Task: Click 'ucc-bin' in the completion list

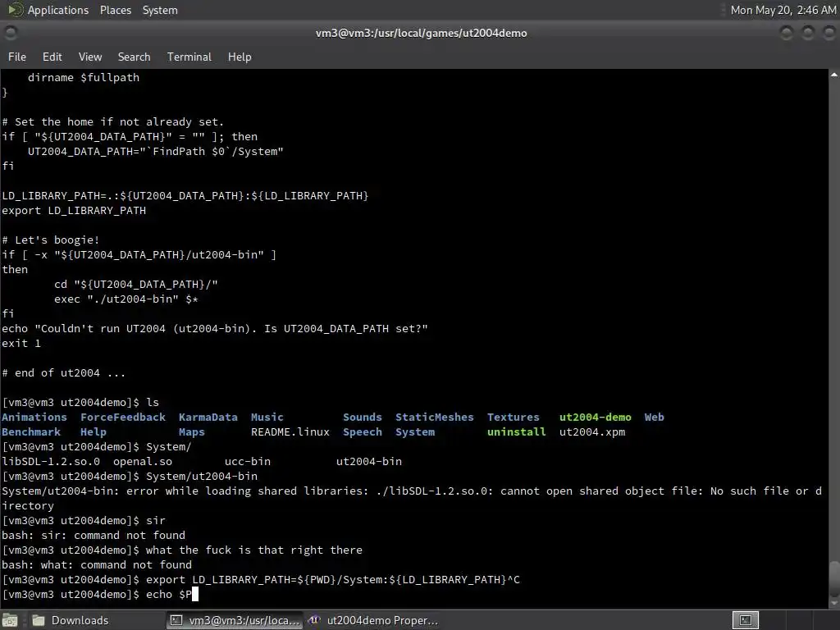Action: [x=248, y=461]
